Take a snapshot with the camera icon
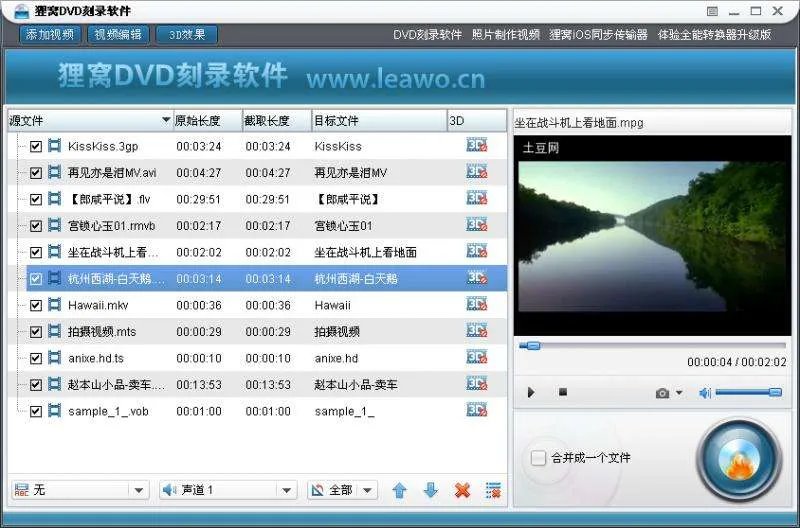 tap(662, 393)
